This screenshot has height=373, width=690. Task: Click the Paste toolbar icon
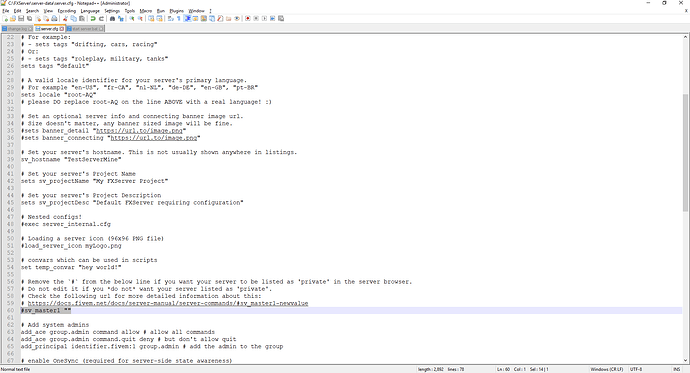(x=81, y=18)
